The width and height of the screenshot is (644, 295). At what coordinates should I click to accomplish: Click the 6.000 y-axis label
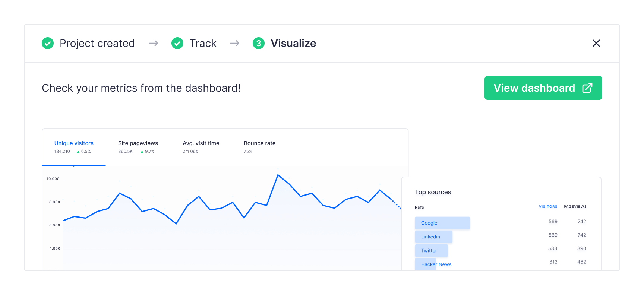pos(54,225)
